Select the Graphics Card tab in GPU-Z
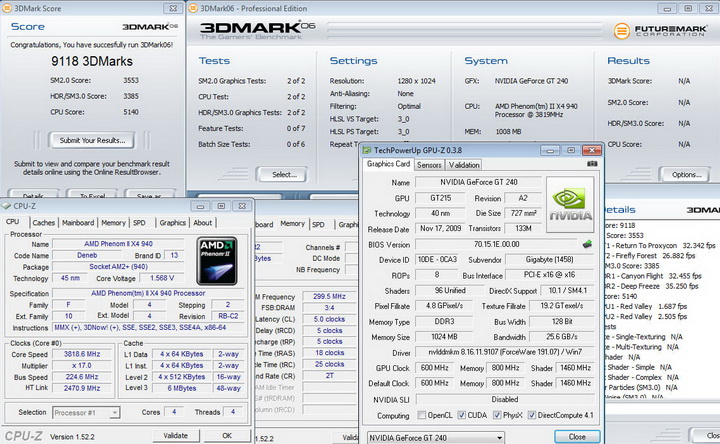 coord(388,164)
